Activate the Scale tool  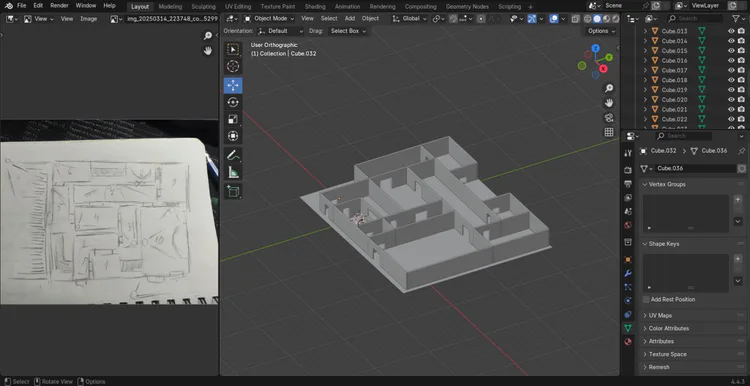(x=233, y=120)
